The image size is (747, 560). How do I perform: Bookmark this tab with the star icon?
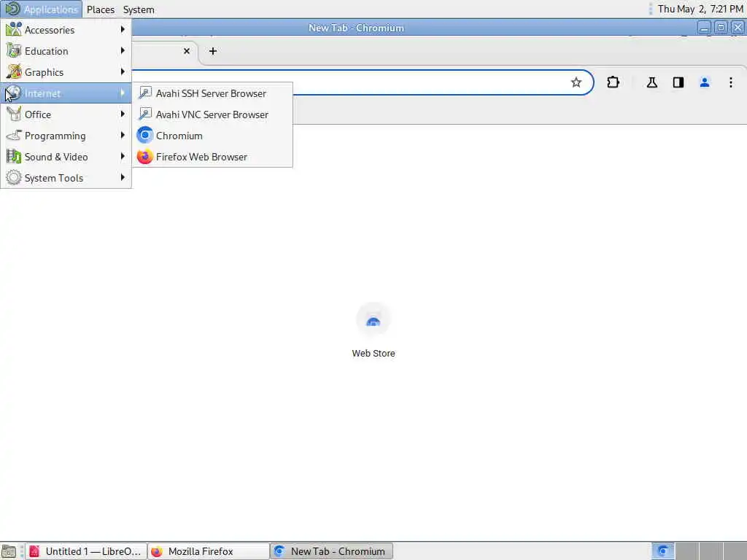(x=576, y=82)
